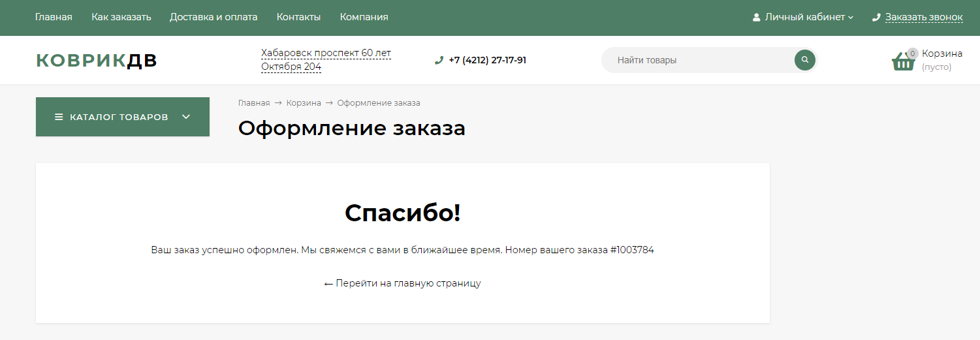Go to Главная in top menu
This screenshot has width=980, height=340.
tap(54, 17)
